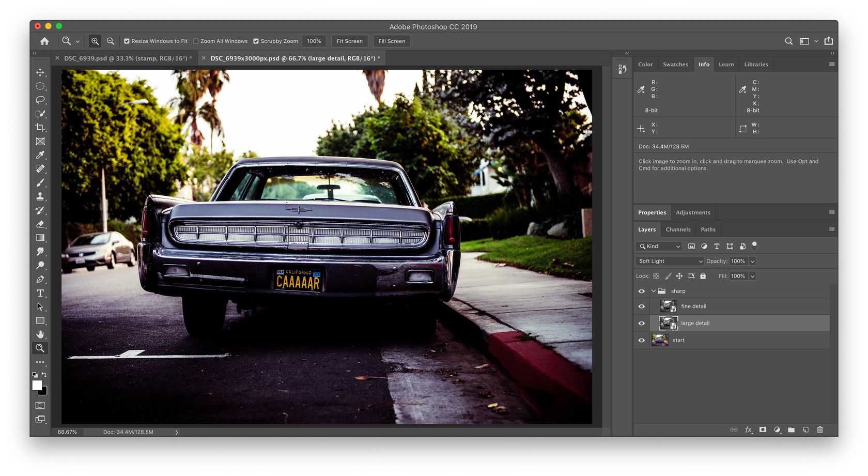Open the Fill slider dropdown arrow

coord(753,277)
